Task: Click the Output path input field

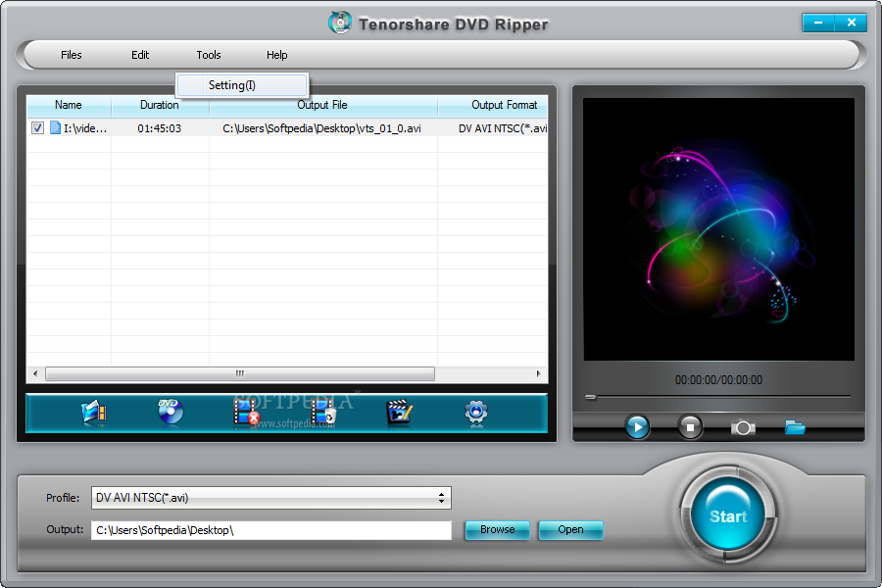Action: tap(271, 530)
